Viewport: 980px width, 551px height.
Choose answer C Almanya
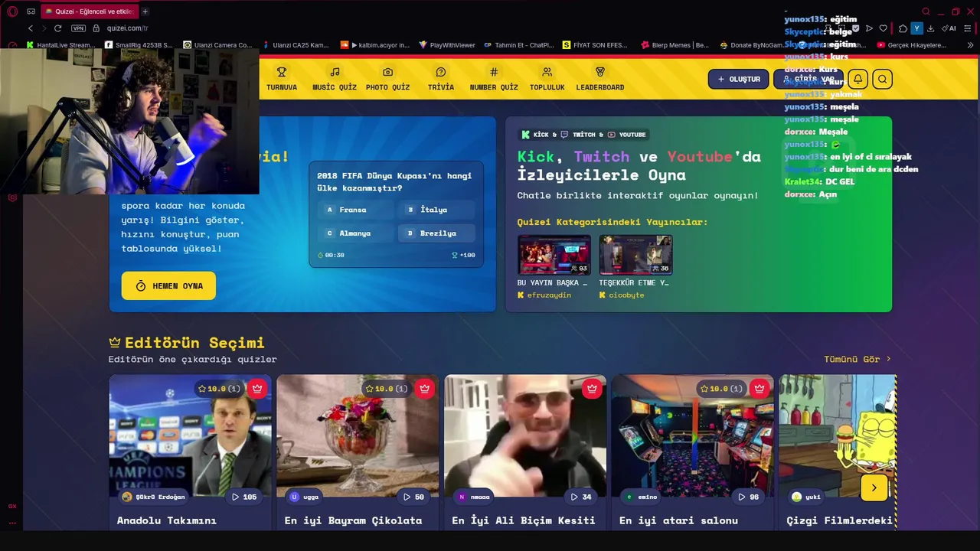pos(356,233)
